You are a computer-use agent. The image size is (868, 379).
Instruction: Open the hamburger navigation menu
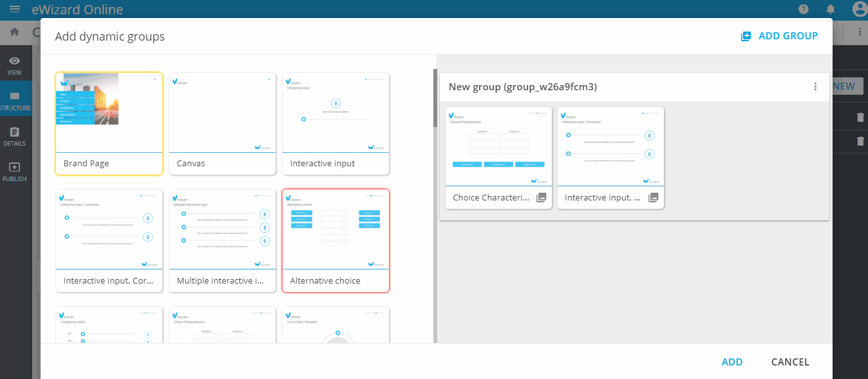coord(14,10)
